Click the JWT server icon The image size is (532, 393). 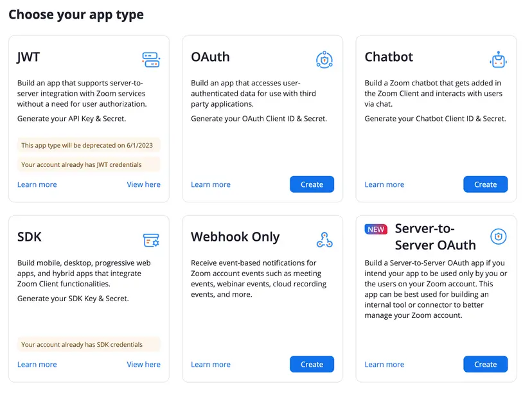[151, 59]
